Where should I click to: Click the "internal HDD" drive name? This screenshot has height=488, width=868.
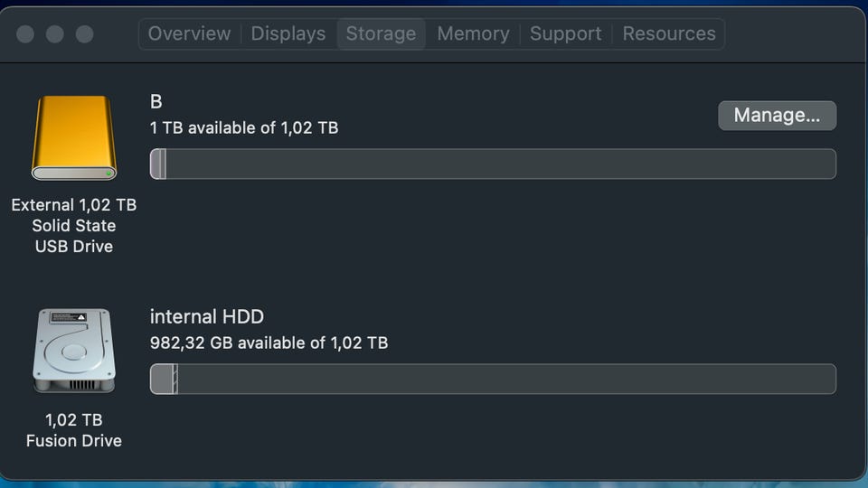click(207, 317)
